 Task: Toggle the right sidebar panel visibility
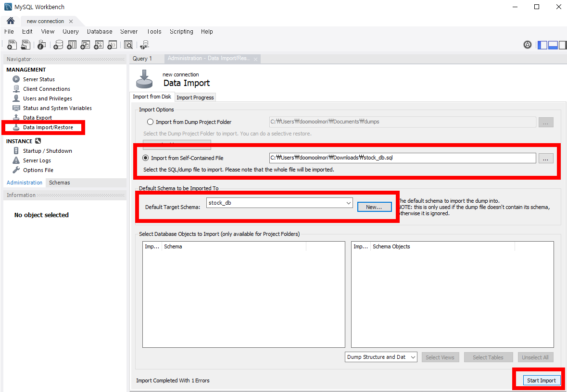coord(562,45)
